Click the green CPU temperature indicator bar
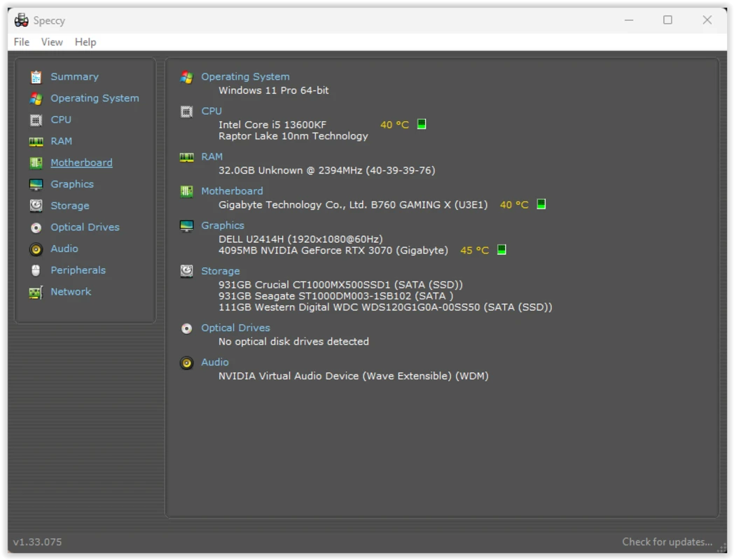This screenshot has height=560, width=734. pyautogui.click(x=421, y=123)
